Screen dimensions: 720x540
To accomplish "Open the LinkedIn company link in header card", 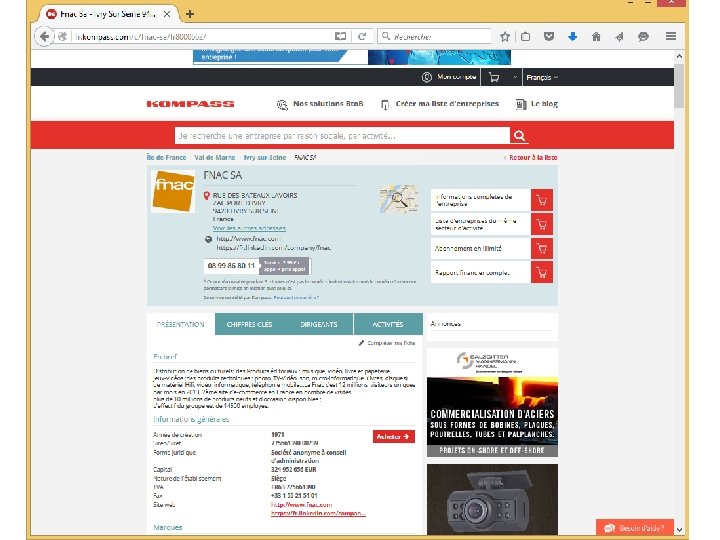I will pyautogui.click(x=273, y=248).
